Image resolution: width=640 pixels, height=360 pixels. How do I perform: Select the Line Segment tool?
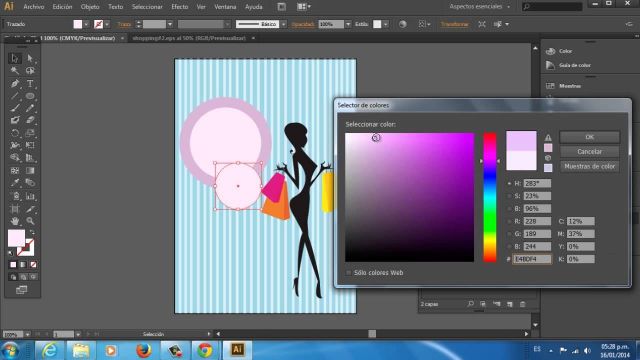pyautogui.click(x=15, y=96)
